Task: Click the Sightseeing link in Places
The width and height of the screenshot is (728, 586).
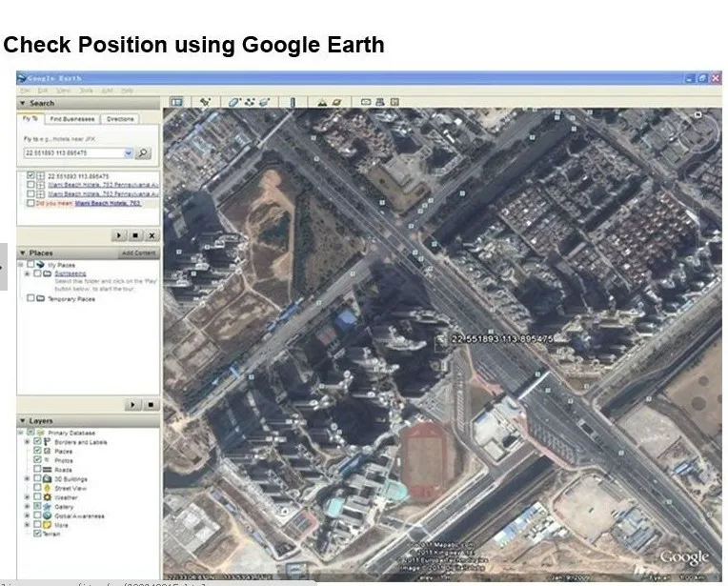Action: pos(71,273)
